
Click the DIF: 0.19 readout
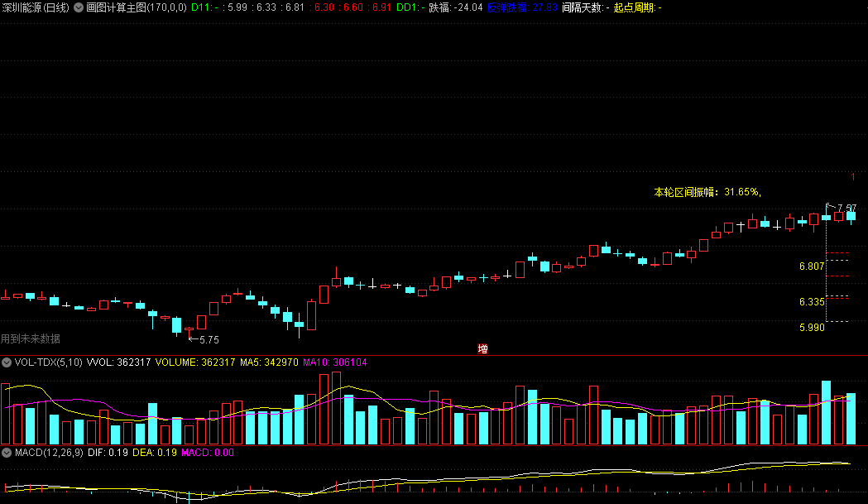108,453
